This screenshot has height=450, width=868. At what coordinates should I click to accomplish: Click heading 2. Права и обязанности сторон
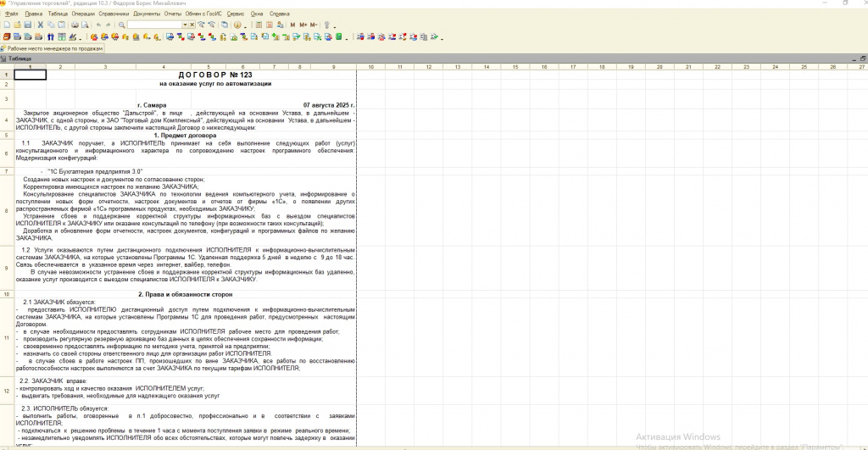(x=186, y=294)
